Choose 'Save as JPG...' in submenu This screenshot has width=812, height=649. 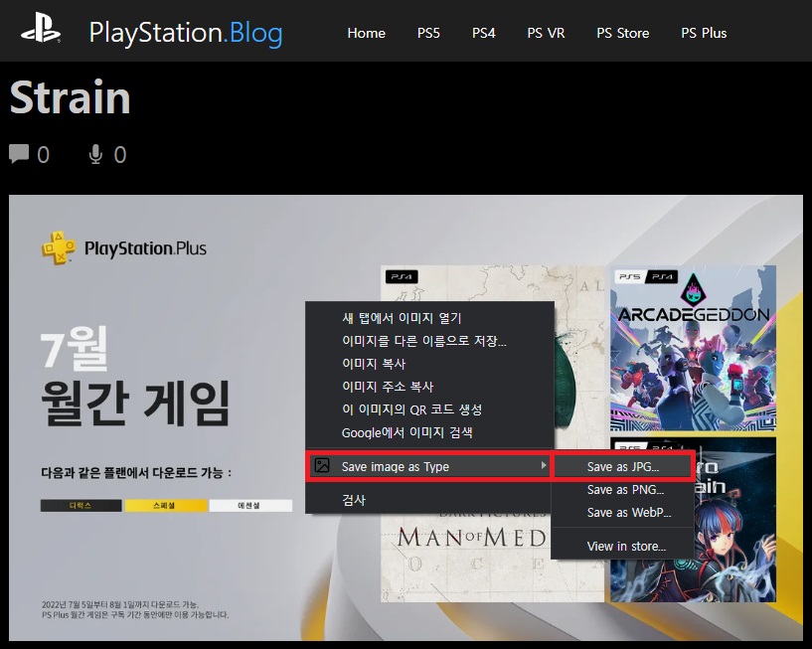(623, 467)
